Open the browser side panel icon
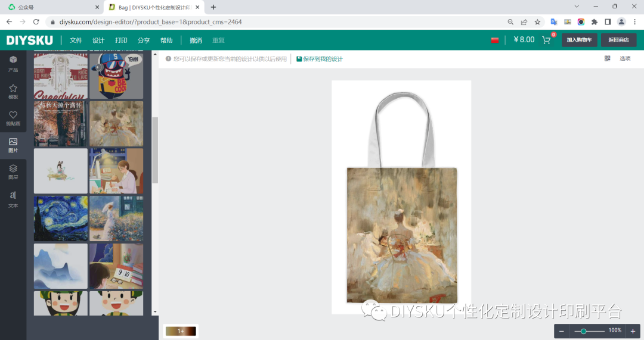The image size is (644, 340). (x=608, y=22)
